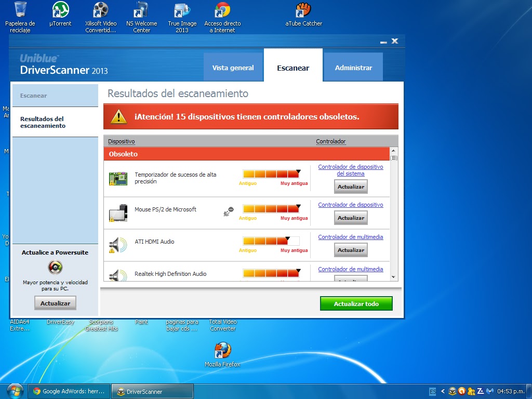Open the Administrar tab
The width and height of the screenshot is (532, 399).
pyautogui.click(x=353, y=67)
